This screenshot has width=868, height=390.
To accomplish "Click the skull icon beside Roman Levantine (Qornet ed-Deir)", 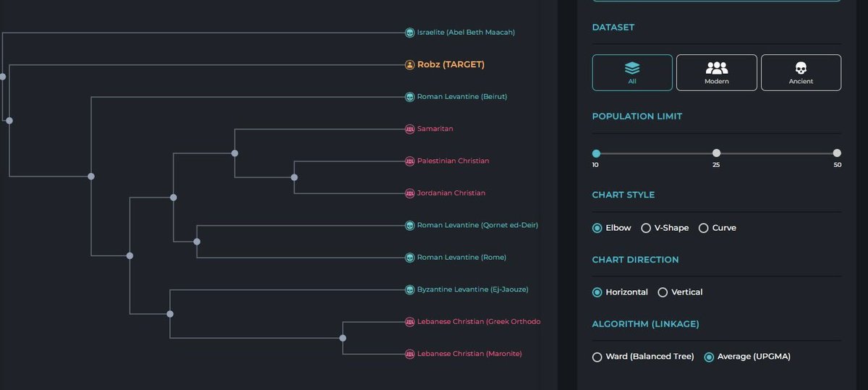I will click(x=409, y=225).
